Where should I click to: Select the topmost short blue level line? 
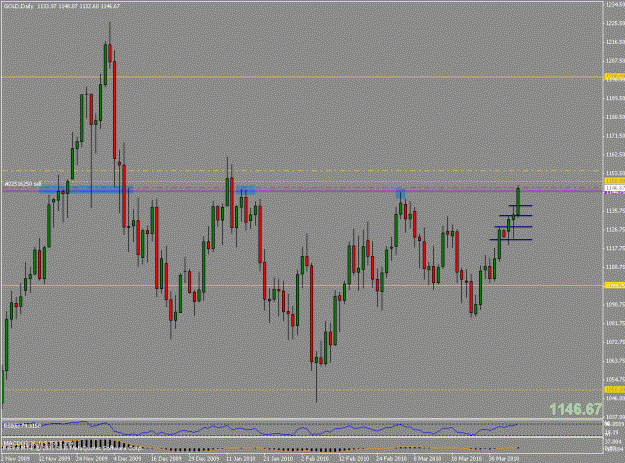[x=520, y=206]
